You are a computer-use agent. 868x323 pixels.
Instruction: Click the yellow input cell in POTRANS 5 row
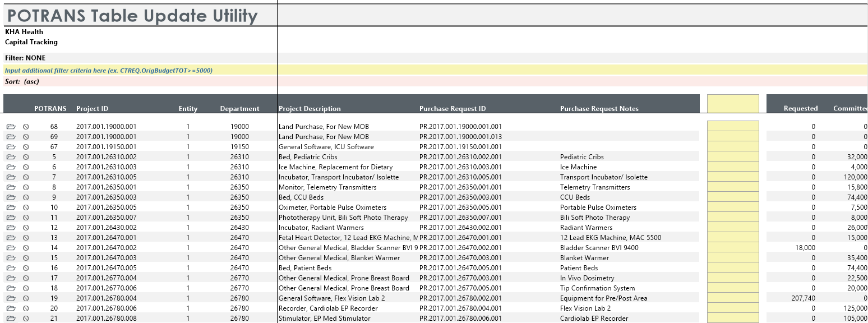733,157
